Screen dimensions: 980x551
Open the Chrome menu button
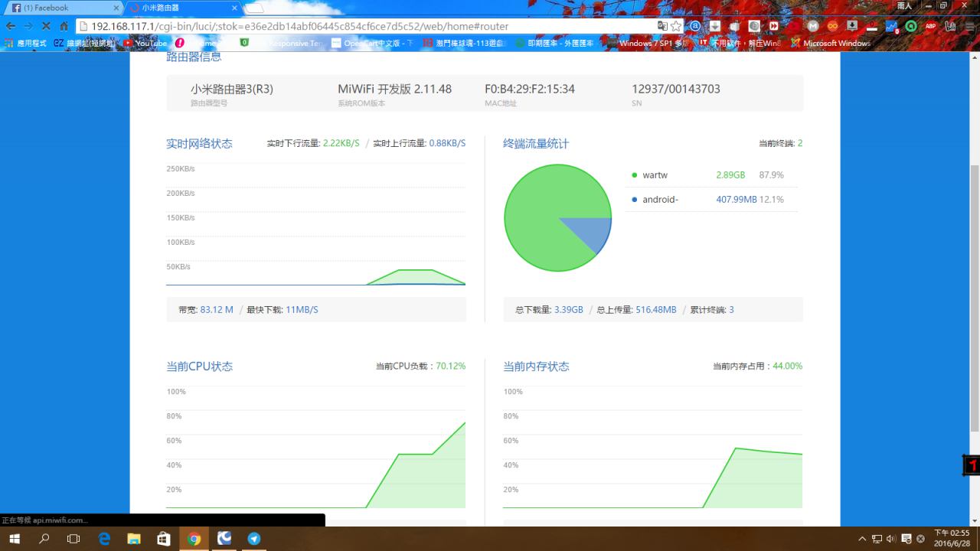pos(968,26)
